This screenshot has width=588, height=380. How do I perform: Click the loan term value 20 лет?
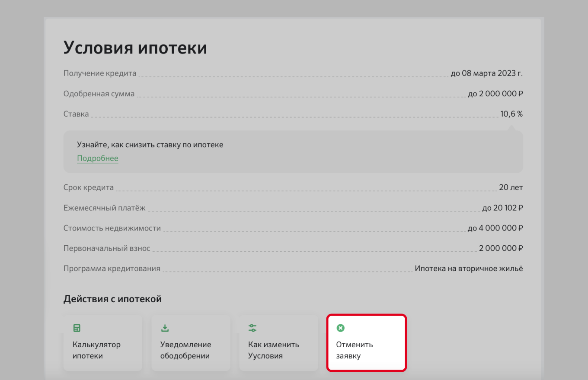click(x=511, y=187)
